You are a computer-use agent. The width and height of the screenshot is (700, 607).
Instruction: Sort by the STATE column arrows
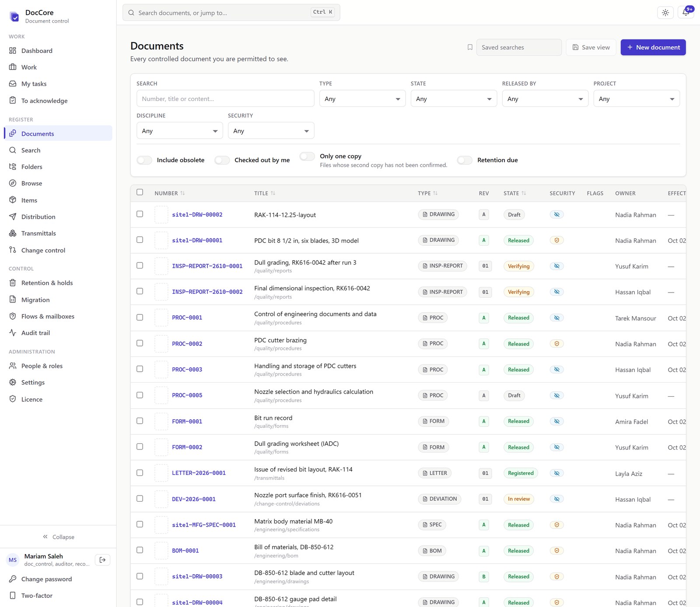coord(524,193)
